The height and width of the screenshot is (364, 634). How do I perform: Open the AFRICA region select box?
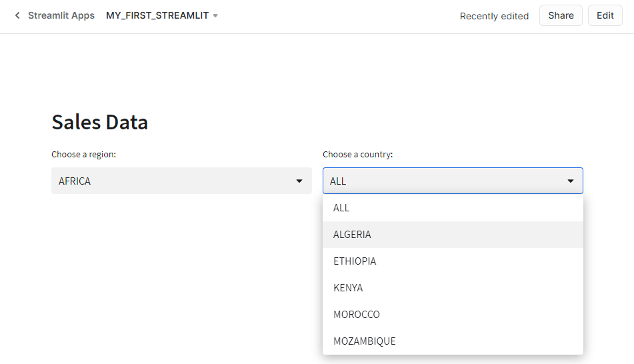tap(173, 181)
